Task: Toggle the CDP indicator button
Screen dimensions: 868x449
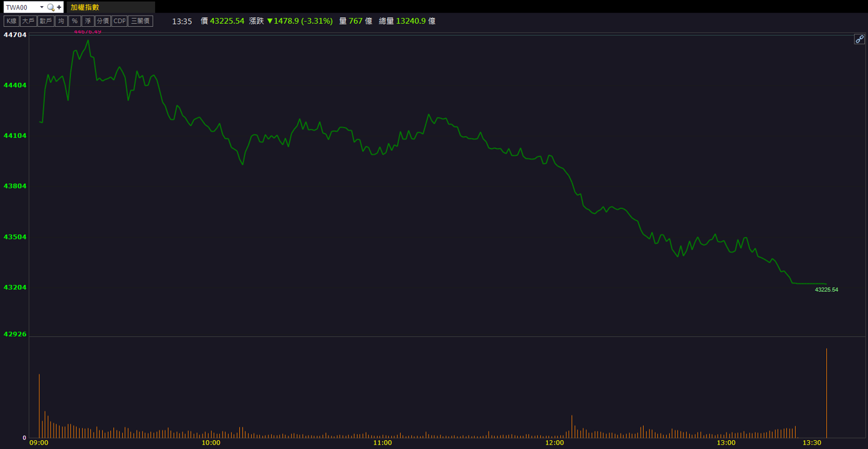Action: pyautogui.click(x=119, y=21)
